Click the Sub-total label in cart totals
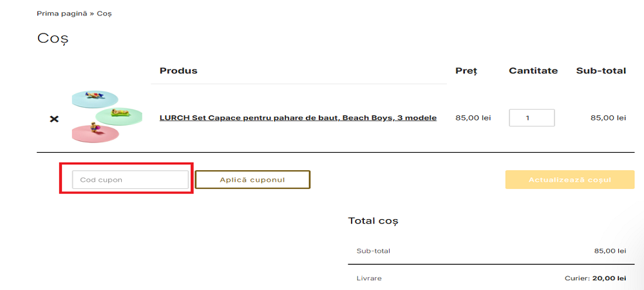 373,251
